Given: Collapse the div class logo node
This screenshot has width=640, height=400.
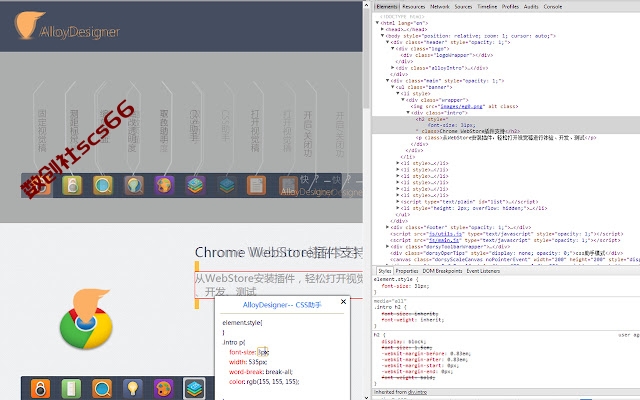Looking at the screenshot, I should pyautogui.click(x=393, y=49).
